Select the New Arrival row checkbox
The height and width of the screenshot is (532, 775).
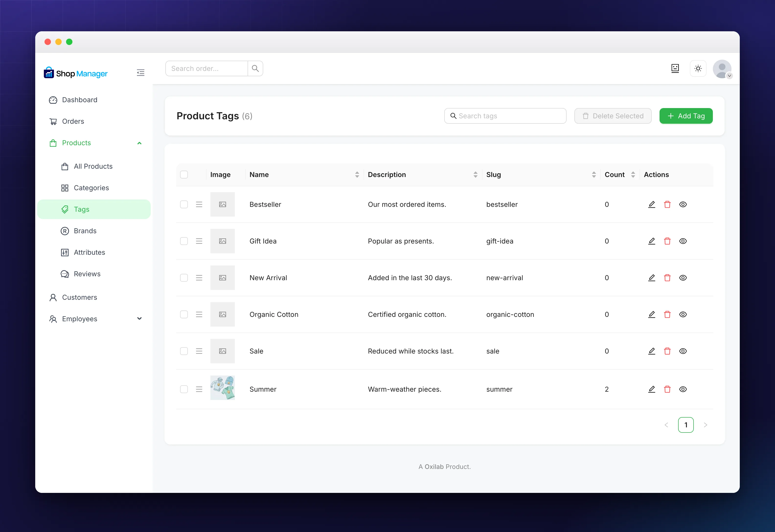click(x=184, y=278)
